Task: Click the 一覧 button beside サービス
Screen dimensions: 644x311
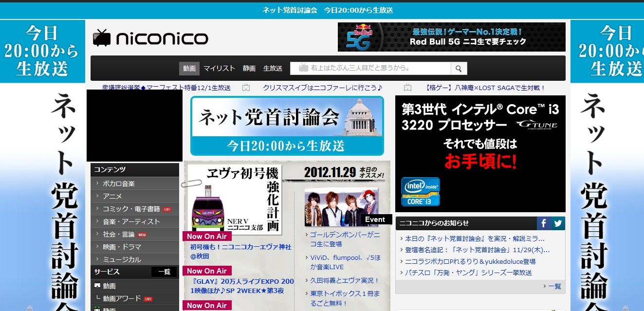Action: click(x=164, y=272)
